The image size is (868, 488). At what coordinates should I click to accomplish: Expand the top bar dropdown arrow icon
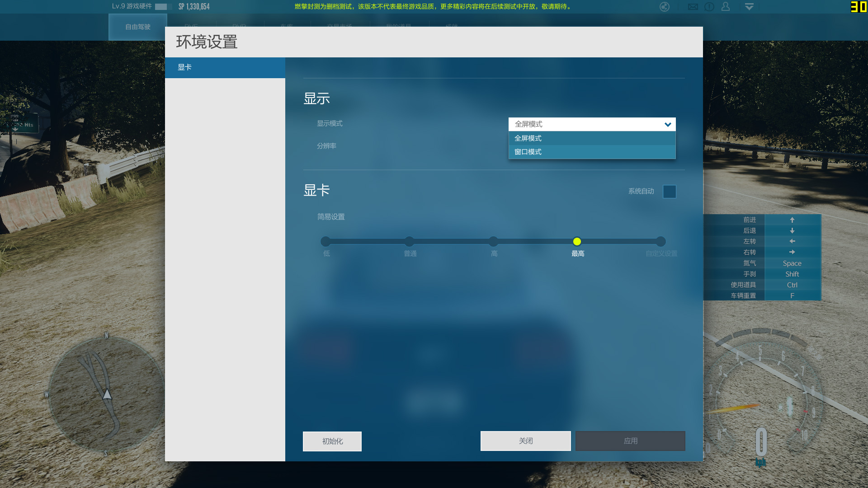coord(749,7)
